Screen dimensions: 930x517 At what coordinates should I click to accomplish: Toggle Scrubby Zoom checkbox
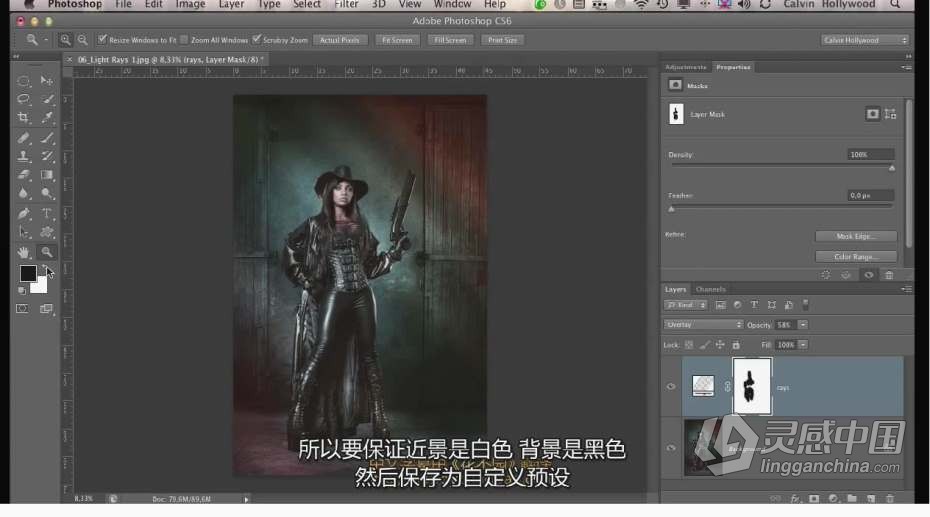(256, 39)
